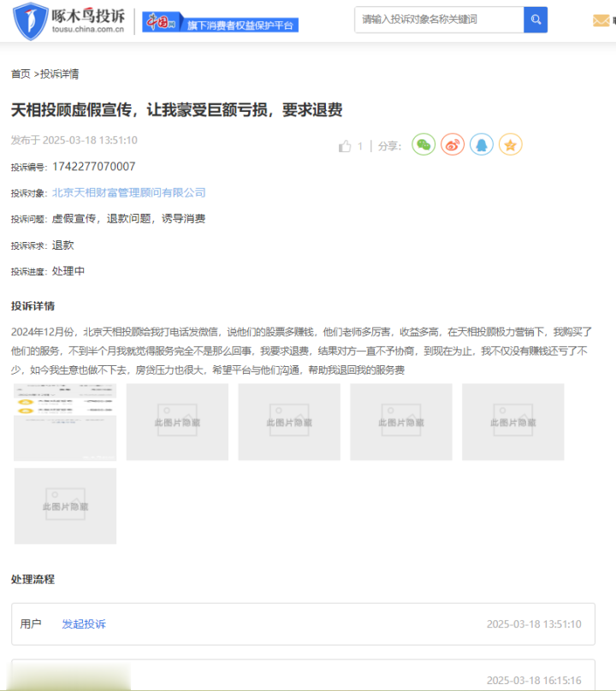The width and height of the screenshot is (616, 691).
Task: Open the second hidden image placeholder in first row
Action: pyautogui.click(x=177, y=422)
